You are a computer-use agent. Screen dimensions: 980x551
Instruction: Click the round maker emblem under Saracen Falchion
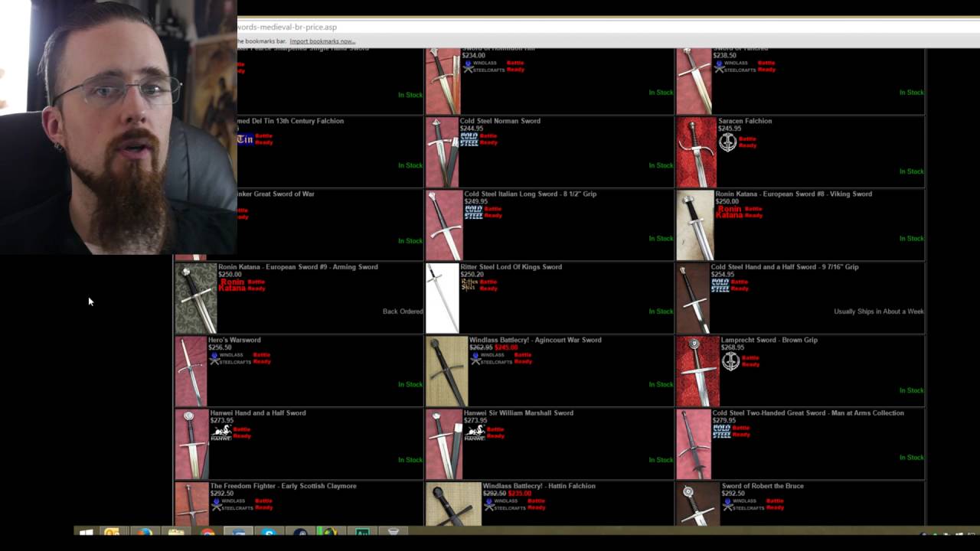tap(727, 142)
